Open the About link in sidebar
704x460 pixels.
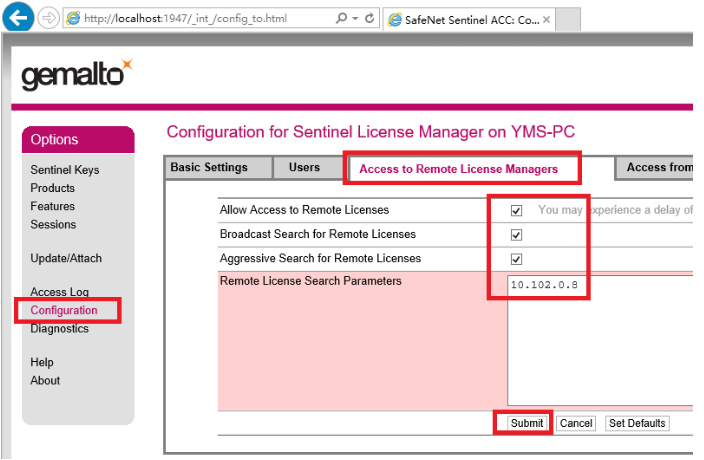45,380
